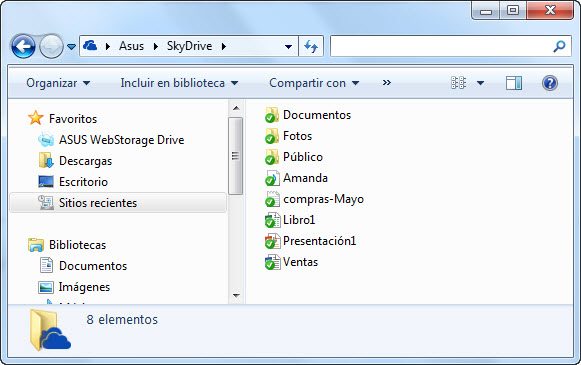This screenshot has width=581, height=365.
Task: Click the greyed Forward arrow button
Action: [x=51, y=46]
